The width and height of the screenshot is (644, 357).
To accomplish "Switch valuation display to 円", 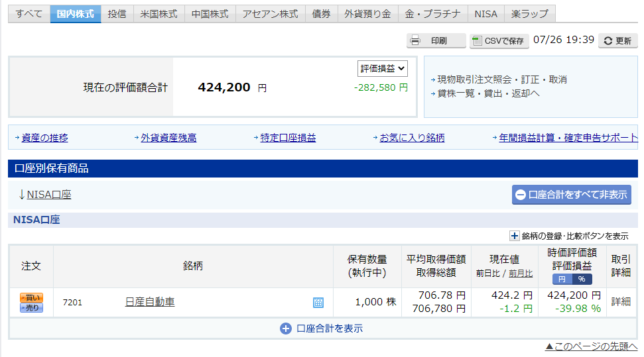I will 562,279.
